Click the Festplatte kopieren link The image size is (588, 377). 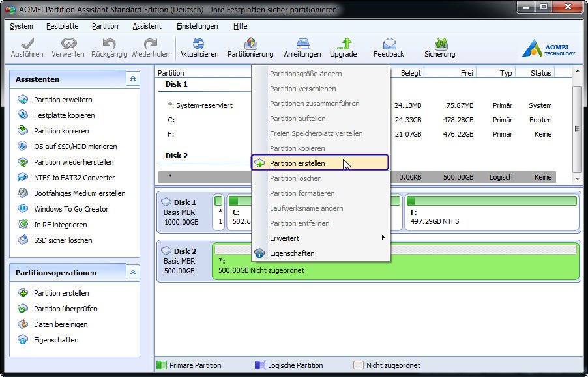point(64,115)
